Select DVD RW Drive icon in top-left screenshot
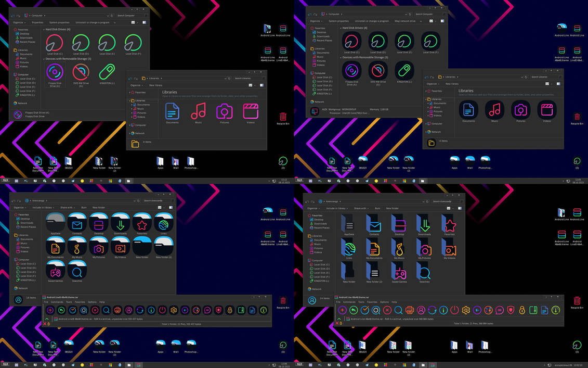This screenshot has height=368, width=588. (x=81, y=72)
